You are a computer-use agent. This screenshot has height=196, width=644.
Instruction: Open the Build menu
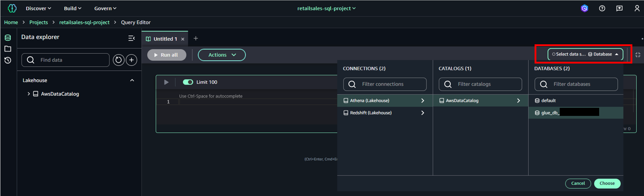[73, 9]
